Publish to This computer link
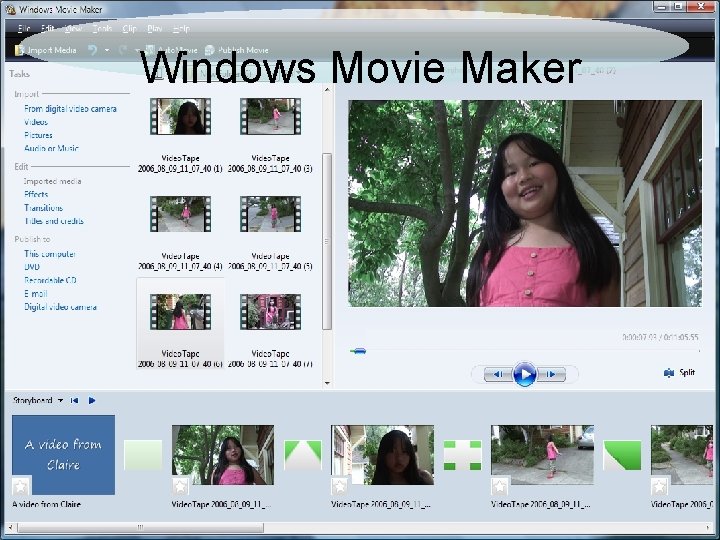The width and height of the screenshot is (720, 540). pos(50,254)
